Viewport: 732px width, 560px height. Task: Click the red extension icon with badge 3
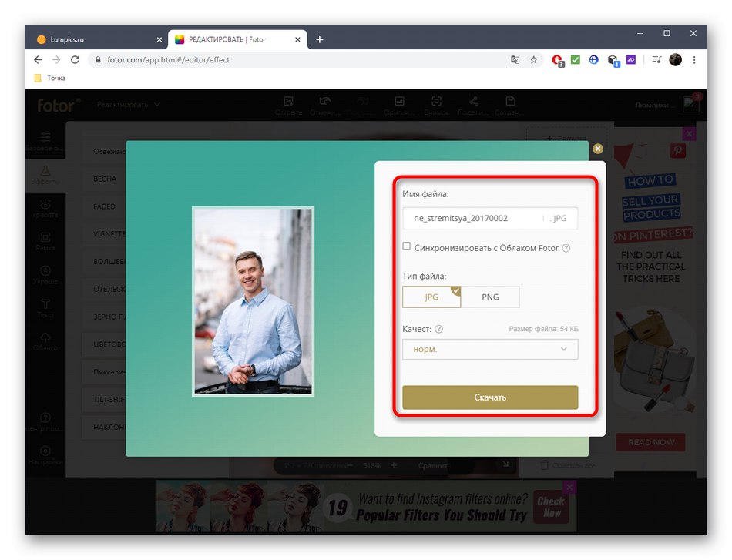[557, 60]
